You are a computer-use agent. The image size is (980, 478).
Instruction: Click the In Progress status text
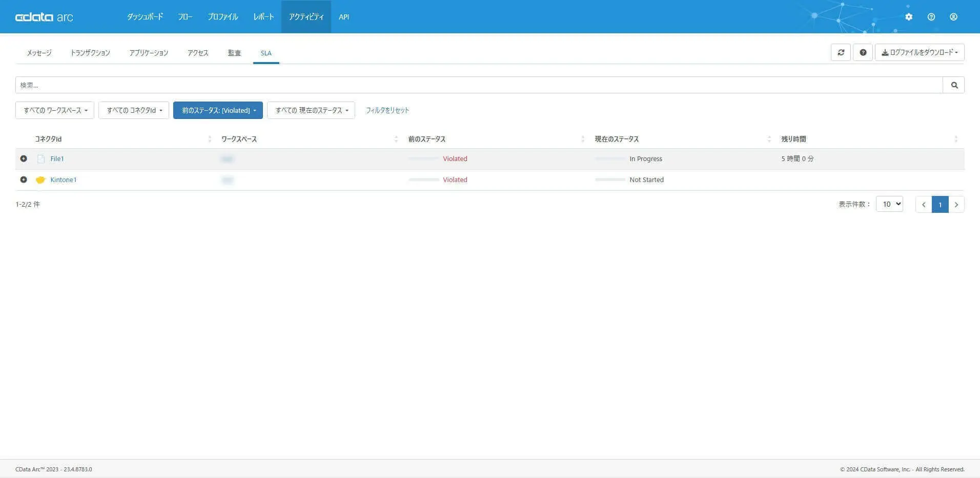[646, 159]
